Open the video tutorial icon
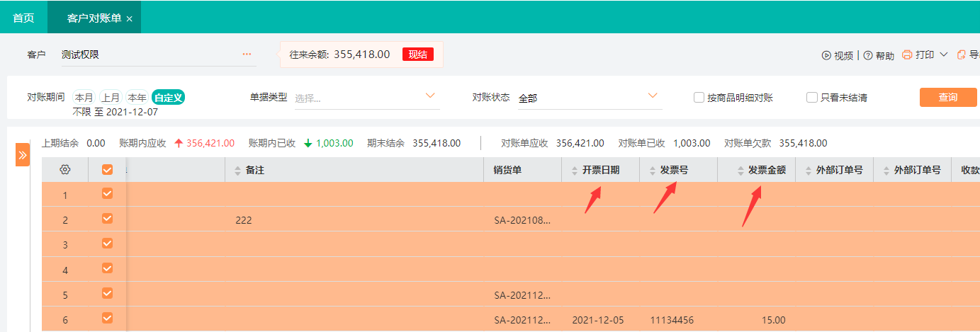This screenshot has width=980, height=332. click(x=826, y=55)
